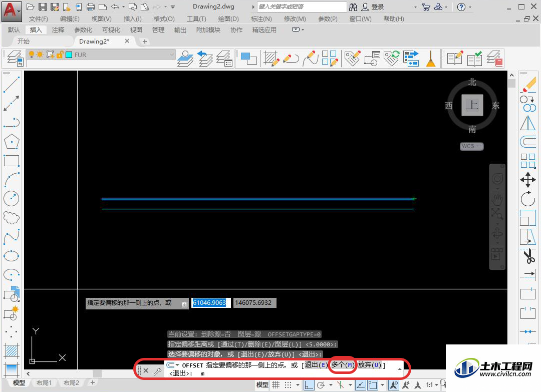Toggle polar tracking in status bar

point(321,385)
